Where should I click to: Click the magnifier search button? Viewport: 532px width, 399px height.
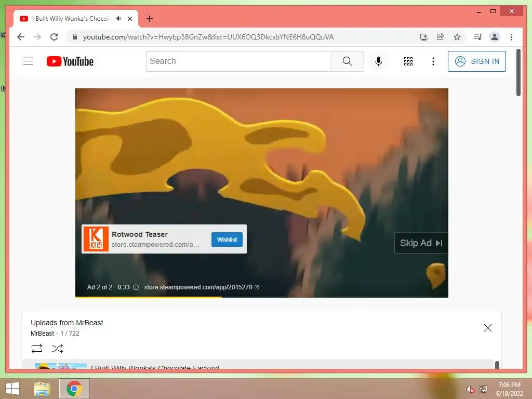(348, 61)
